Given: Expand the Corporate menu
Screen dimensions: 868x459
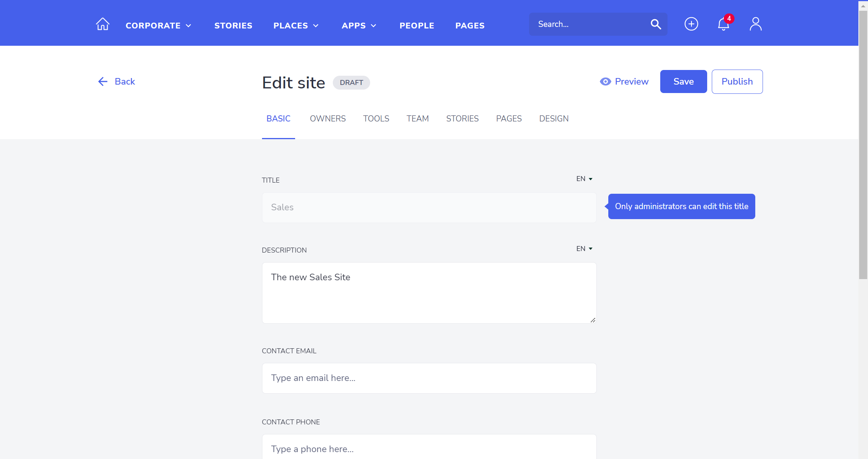Looking at the screenshot, I should [158, 26].
